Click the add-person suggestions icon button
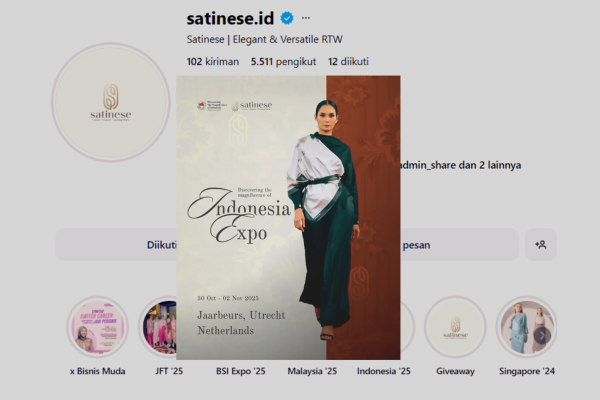 pyautogui.click(x=541, y=244)
